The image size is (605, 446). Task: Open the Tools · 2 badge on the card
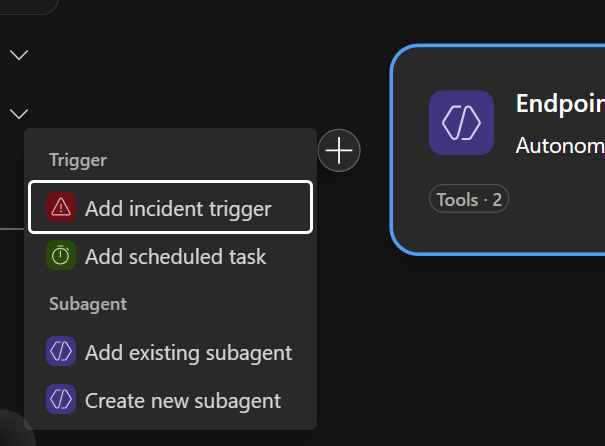(x=469, y=199)
